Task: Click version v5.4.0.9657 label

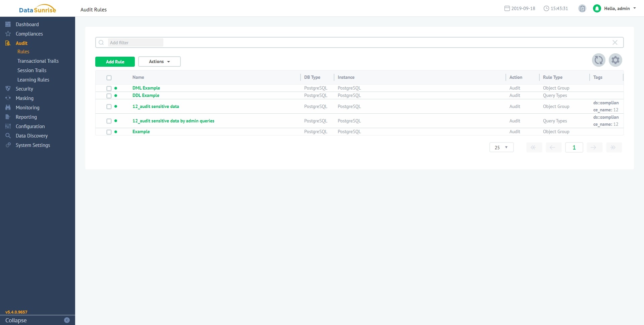Action: pos(16,312)
